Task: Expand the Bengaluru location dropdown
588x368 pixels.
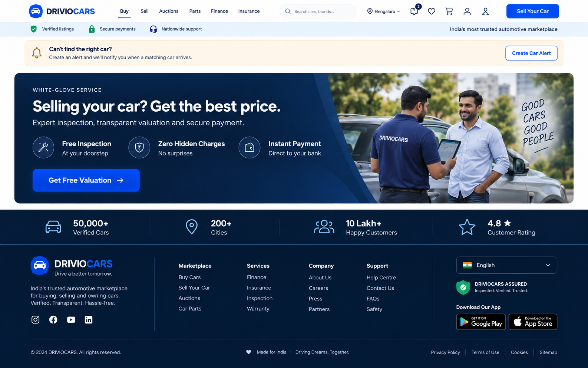Action: (x=384, y=11)
